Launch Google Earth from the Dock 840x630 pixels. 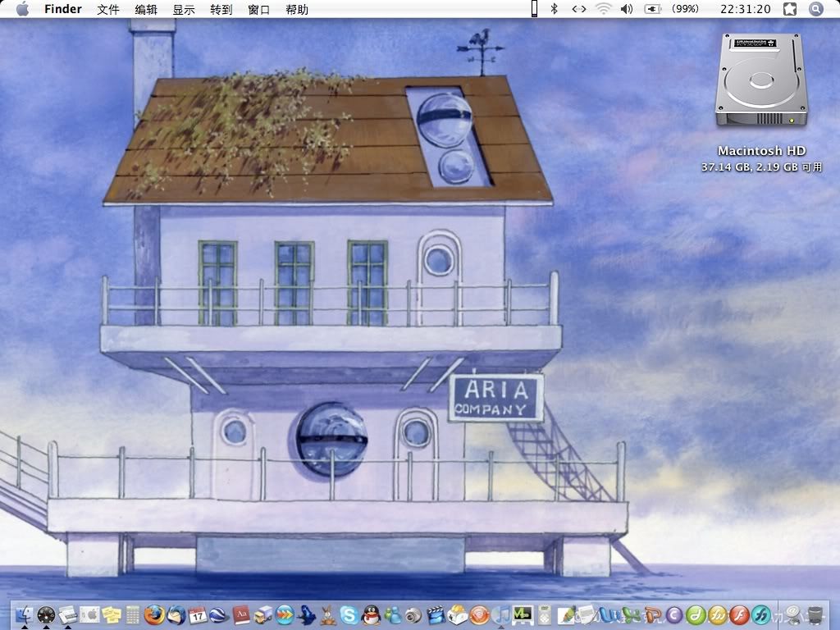[219, 615]
